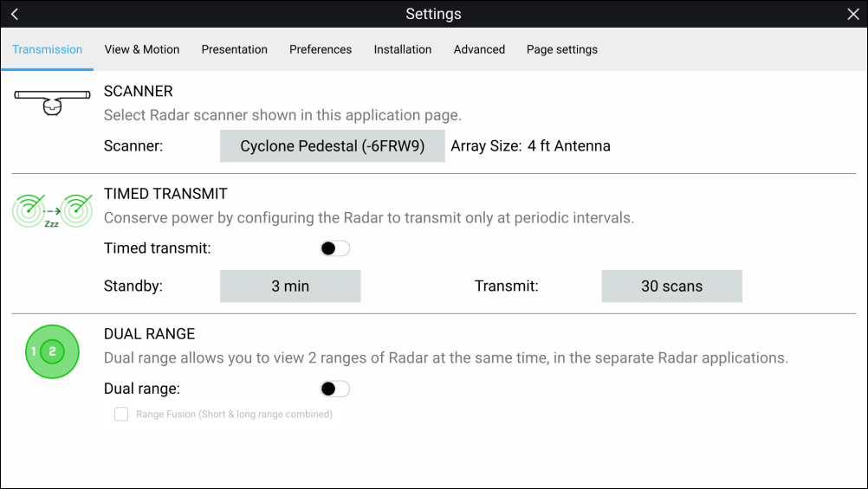
Task: Select the Installation tab
Action: [x=403, y=49]
